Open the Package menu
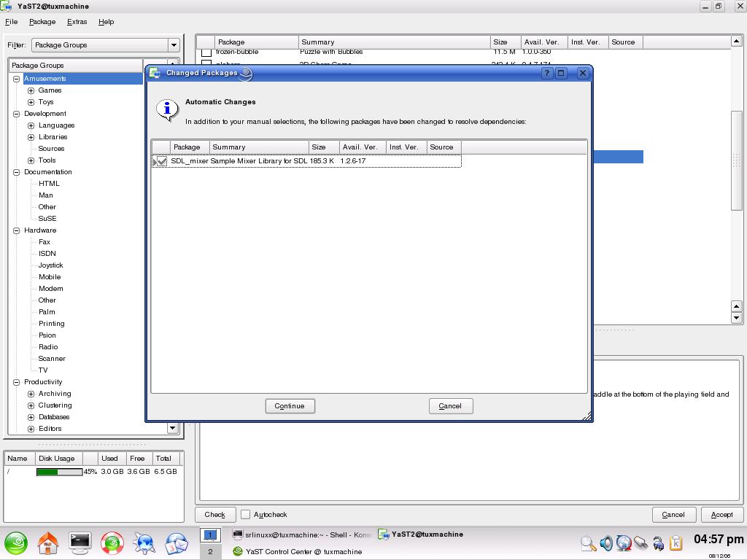Image resolution: width=747 pixels, height=560 pixels. tap(42, 22)
